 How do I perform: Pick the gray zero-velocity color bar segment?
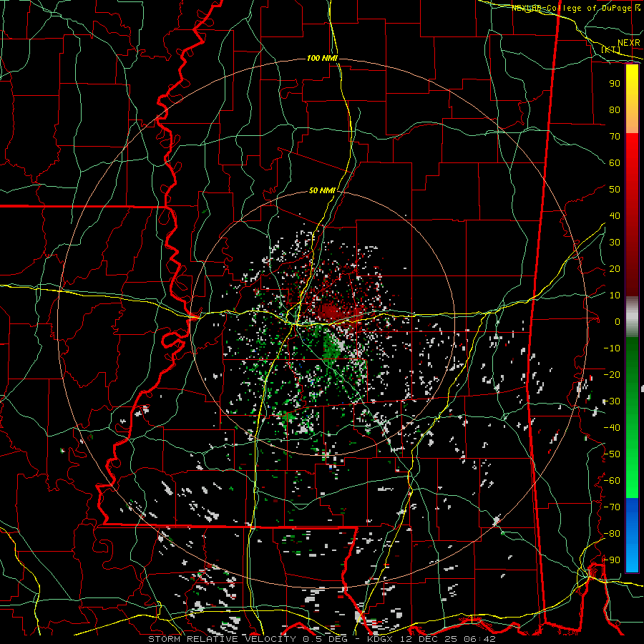click(632, 317)
